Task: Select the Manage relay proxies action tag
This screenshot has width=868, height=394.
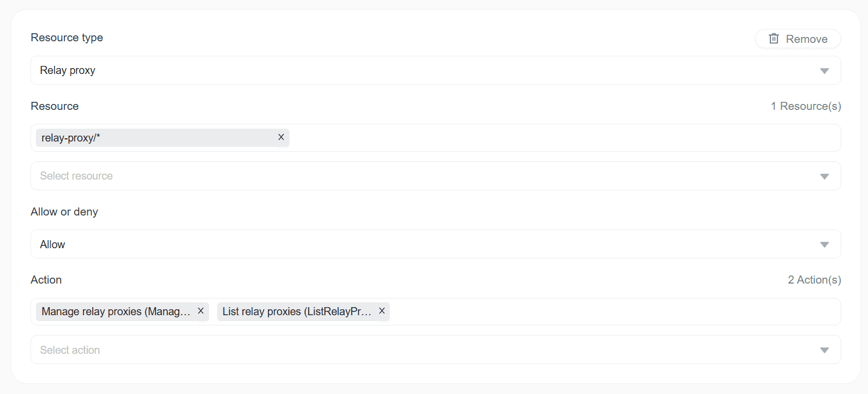Action: [116, 311]
